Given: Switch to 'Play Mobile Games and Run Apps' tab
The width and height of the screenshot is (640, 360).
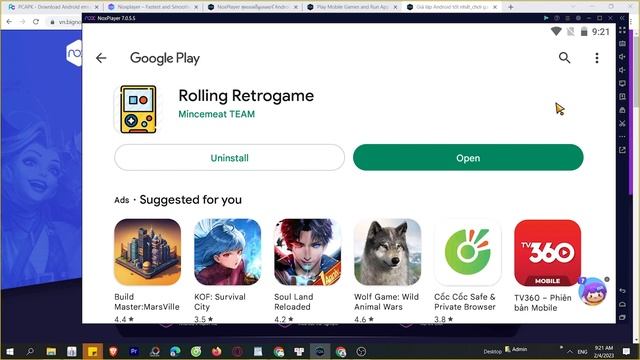Looking at the screenshot, I should (x=352, y=7).
